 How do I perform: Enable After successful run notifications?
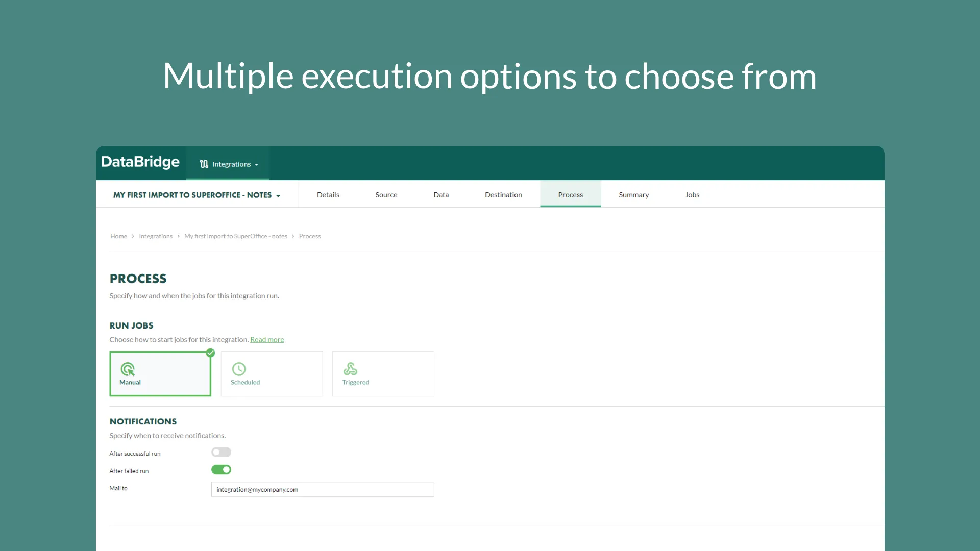(x=221, y=453)
